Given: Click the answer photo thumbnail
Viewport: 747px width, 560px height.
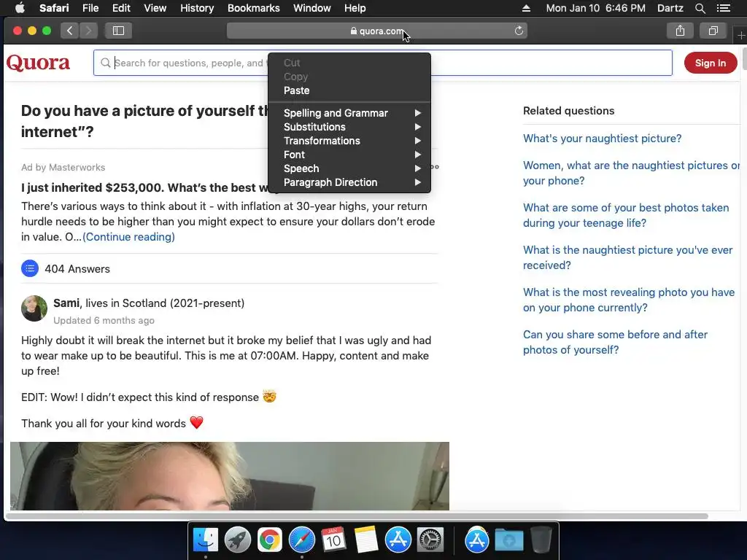Looking at the screenshot, I should (230, 475).
